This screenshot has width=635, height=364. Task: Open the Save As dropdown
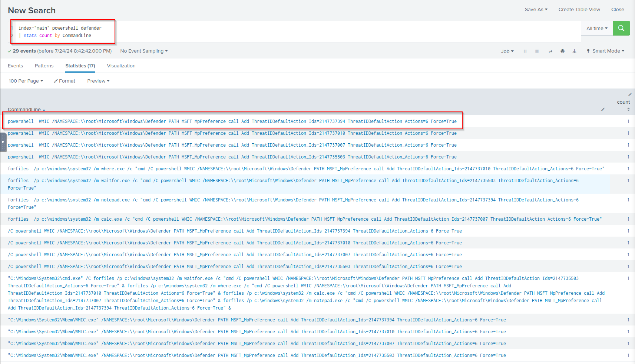536,10
